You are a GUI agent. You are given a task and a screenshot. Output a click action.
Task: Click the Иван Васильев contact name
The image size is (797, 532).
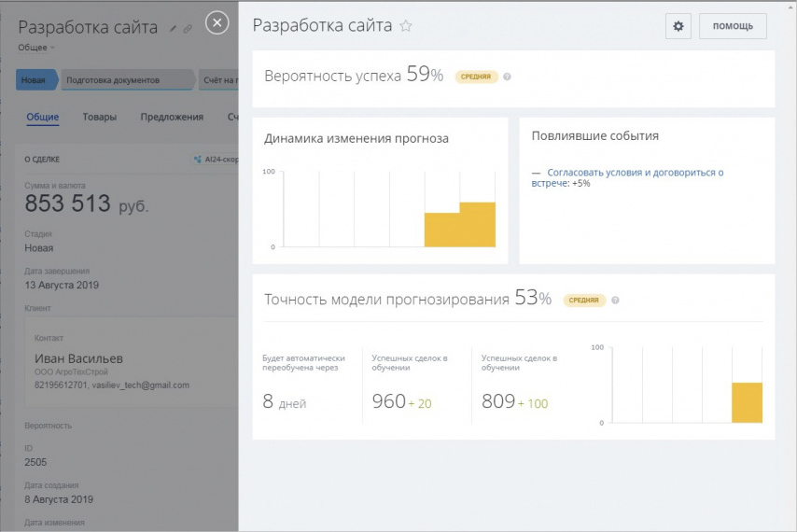pos(78,358)
